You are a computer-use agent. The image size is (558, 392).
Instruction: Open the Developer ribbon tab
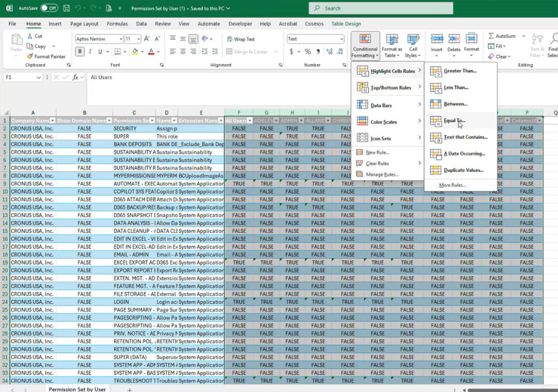(240, 23)
